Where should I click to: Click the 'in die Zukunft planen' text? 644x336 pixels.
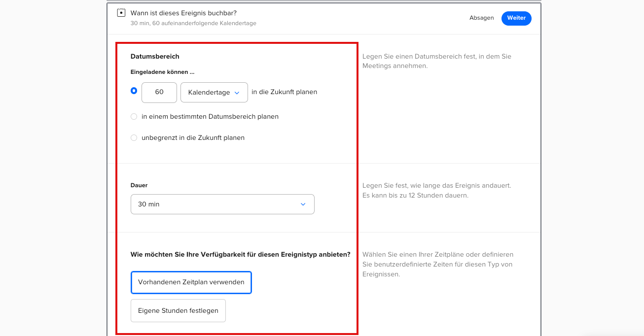(x=284, y=92)
